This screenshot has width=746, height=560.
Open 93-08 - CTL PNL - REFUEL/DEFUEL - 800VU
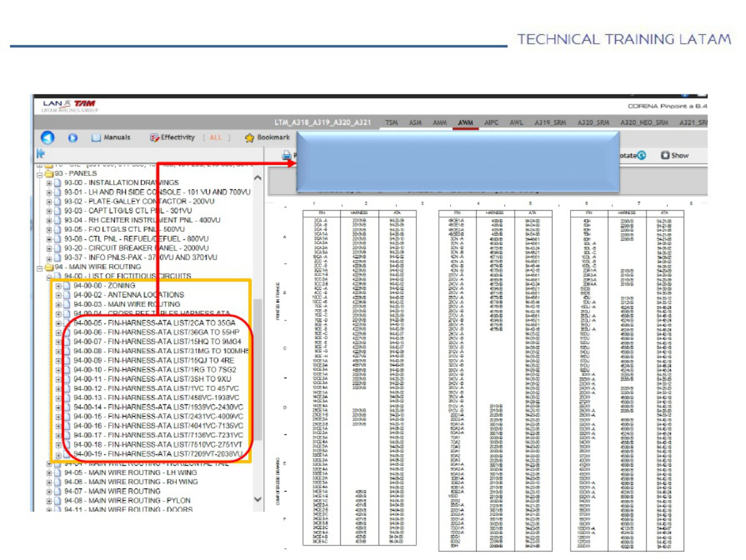(137, 239)
